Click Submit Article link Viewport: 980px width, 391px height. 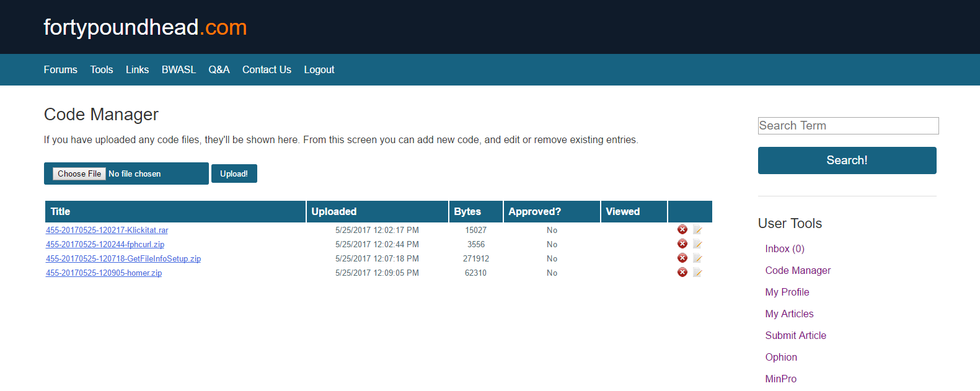click(x=796, y=335)
